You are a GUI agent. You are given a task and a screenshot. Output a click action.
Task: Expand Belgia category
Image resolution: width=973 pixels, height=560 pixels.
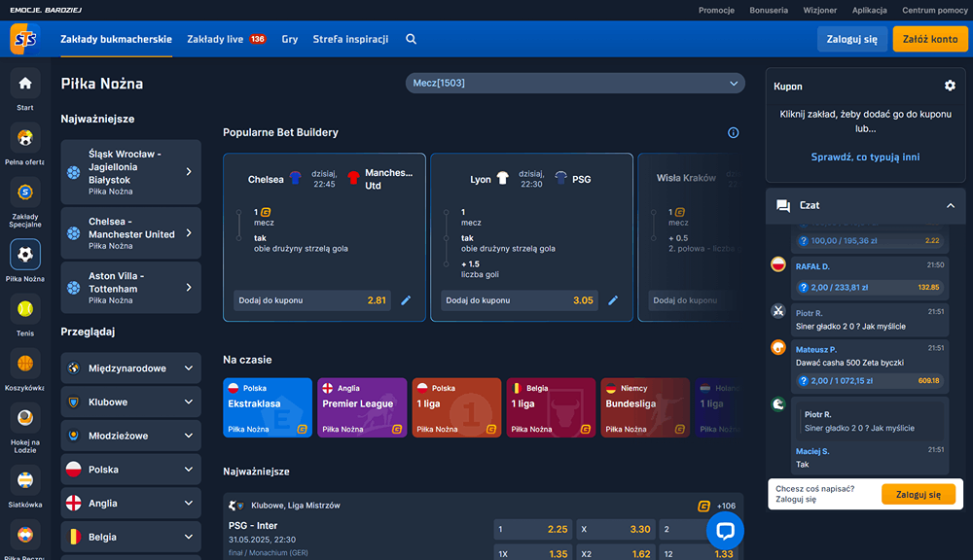pos(131,537)
